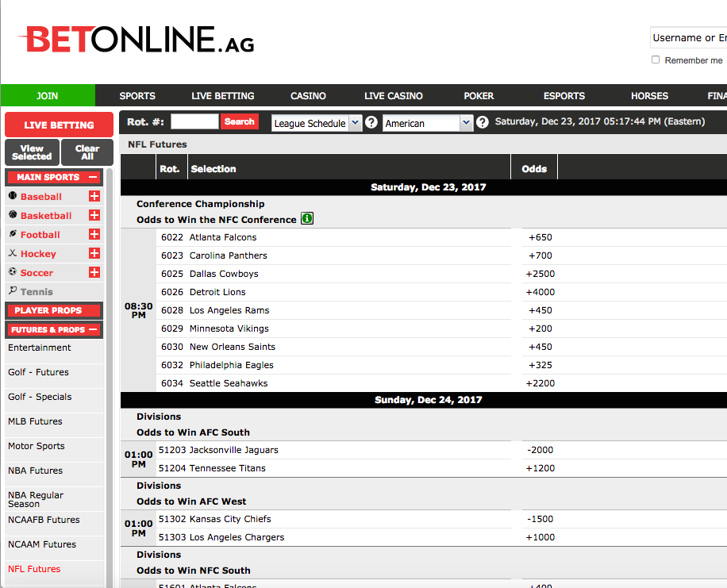Click the Player Props button
Image resolution: width=727 pixels, height=588 pixels.
pyautogui.click(x=54, y=311)
